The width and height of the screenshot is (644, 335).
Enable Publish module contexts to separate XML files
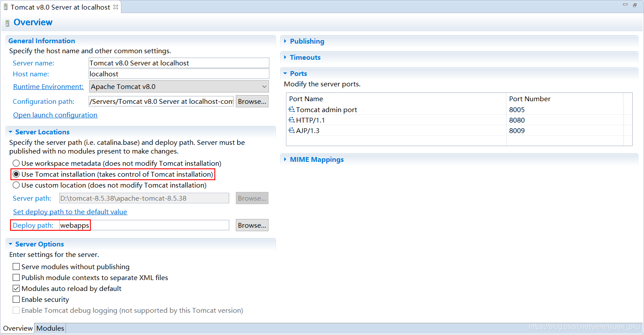[x=16, y=277]
